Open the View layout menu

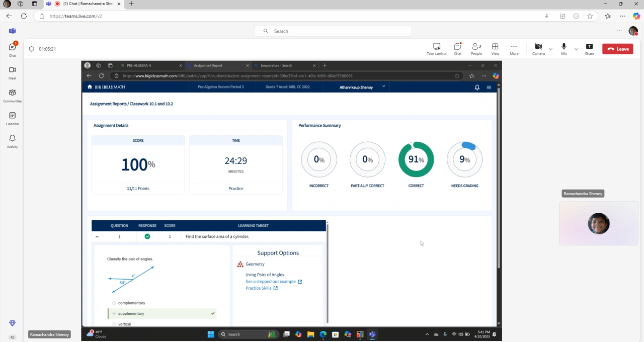coord(495,49)
